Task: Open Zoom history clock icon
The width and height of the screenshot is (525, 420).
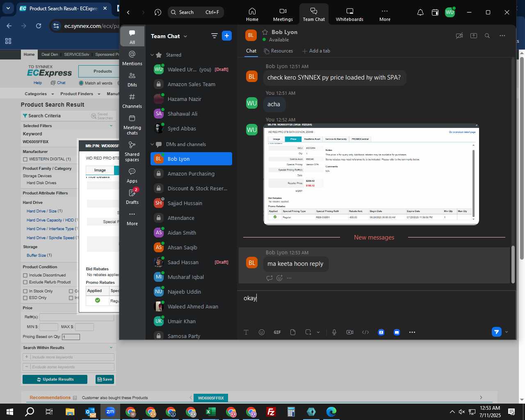Action: 158,12
